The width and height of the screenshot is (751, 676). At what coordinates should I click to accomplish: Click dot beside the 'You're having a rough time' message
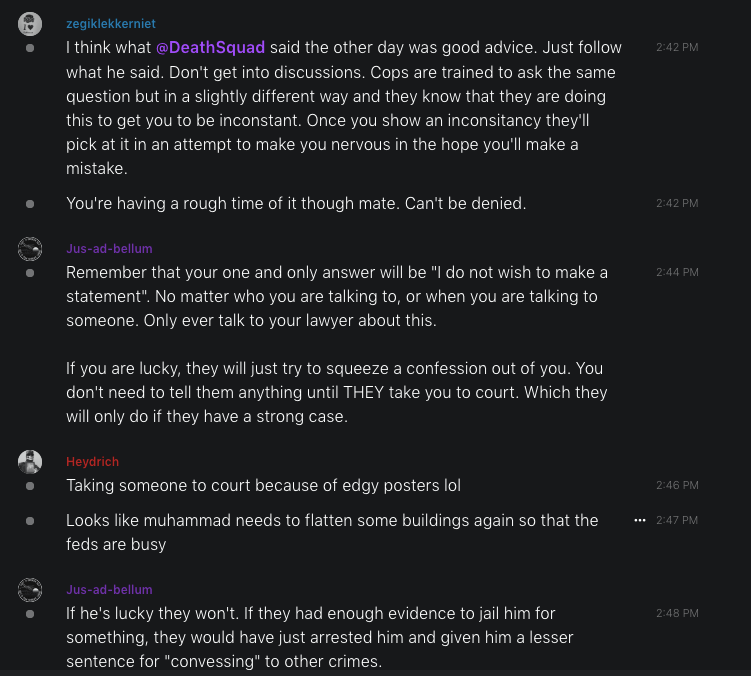tap(30, 204)
